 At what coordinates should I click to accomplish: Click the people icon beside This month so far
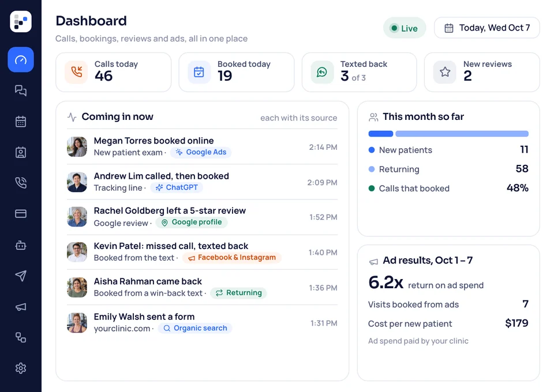click(x=373, y=117)
